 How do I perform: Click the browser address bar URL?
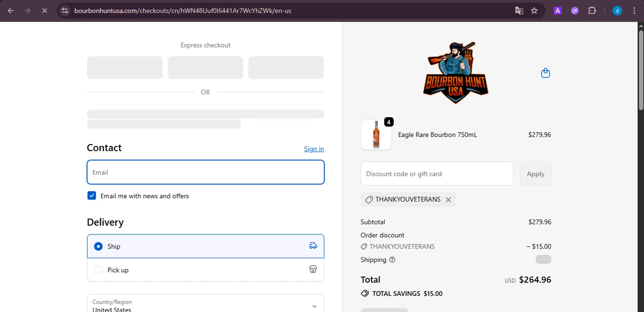[183, 11]
